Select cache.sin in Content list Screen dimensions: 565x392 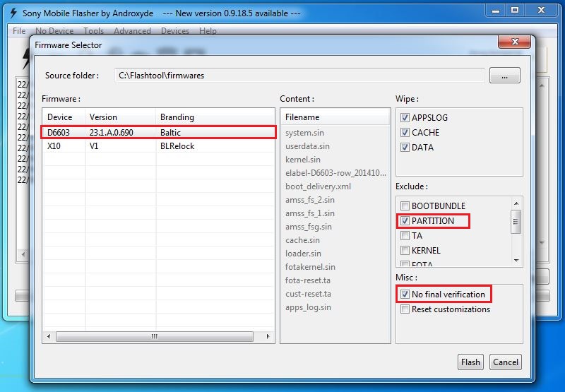pos(302,240)
